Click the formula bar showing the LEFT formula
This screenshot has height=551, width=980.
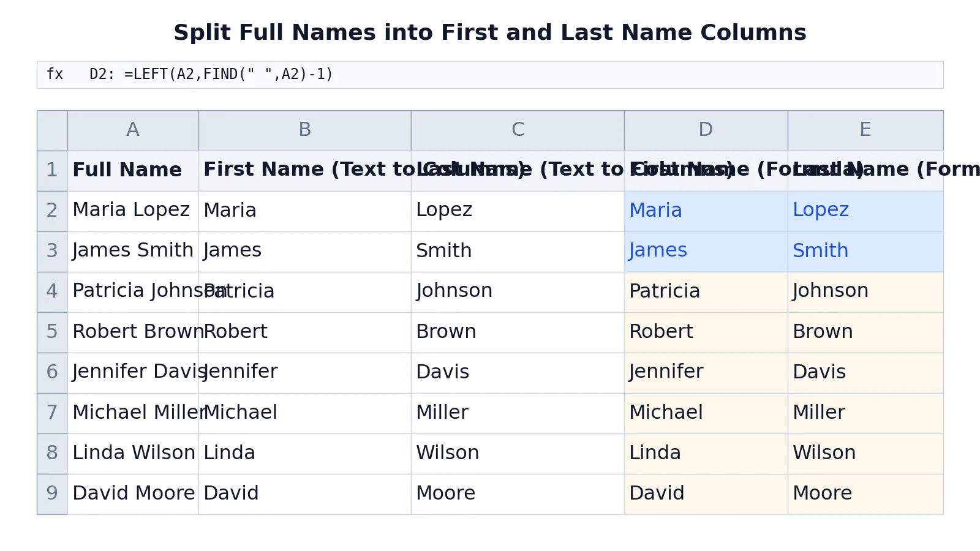pyautogui.click(x=490, y=75)
